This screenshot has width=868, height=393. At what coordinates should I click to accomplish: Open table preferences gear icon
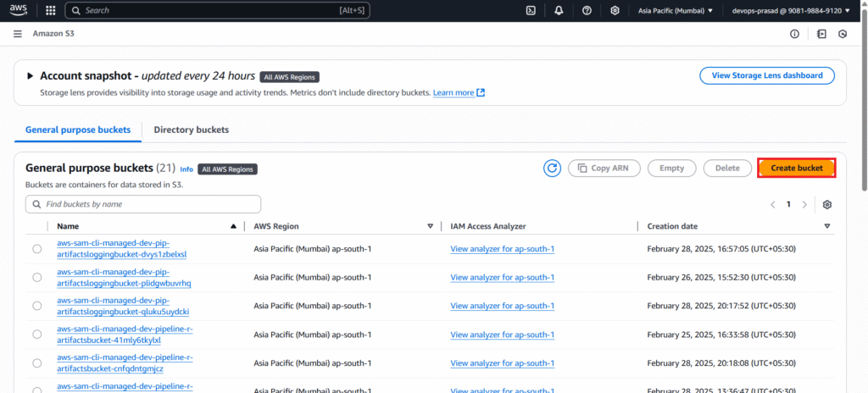point(827,204)
